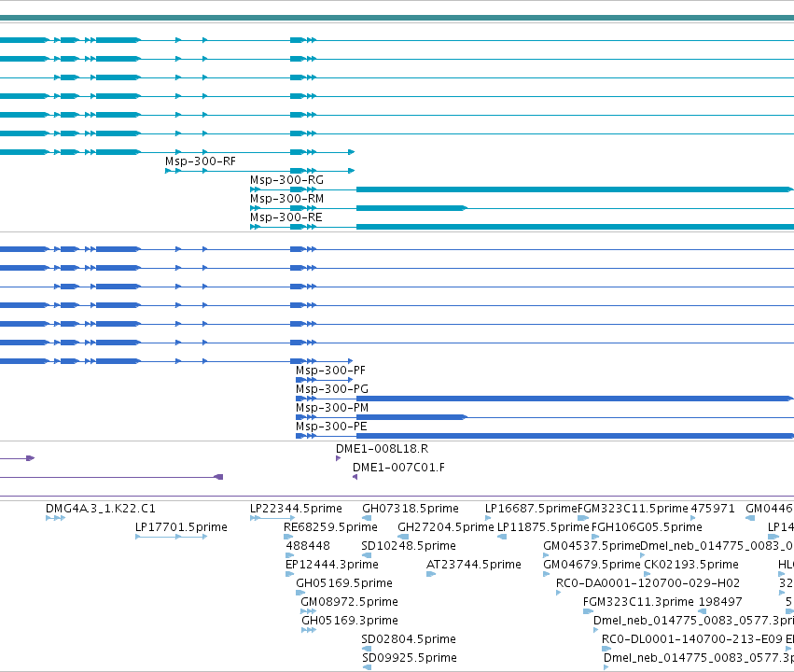Click the LP17701.5prime EST label
Screen dimensions: 794x672
click(181, 527)
